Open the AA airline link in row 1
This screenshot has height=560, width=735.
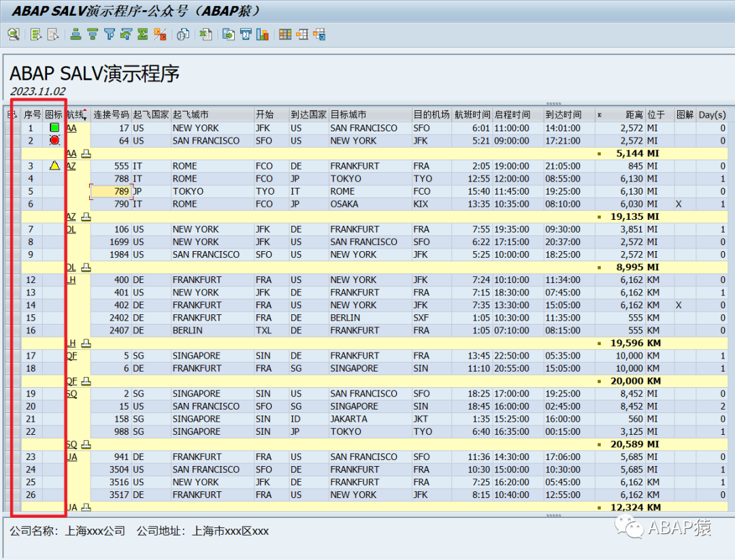71,128
